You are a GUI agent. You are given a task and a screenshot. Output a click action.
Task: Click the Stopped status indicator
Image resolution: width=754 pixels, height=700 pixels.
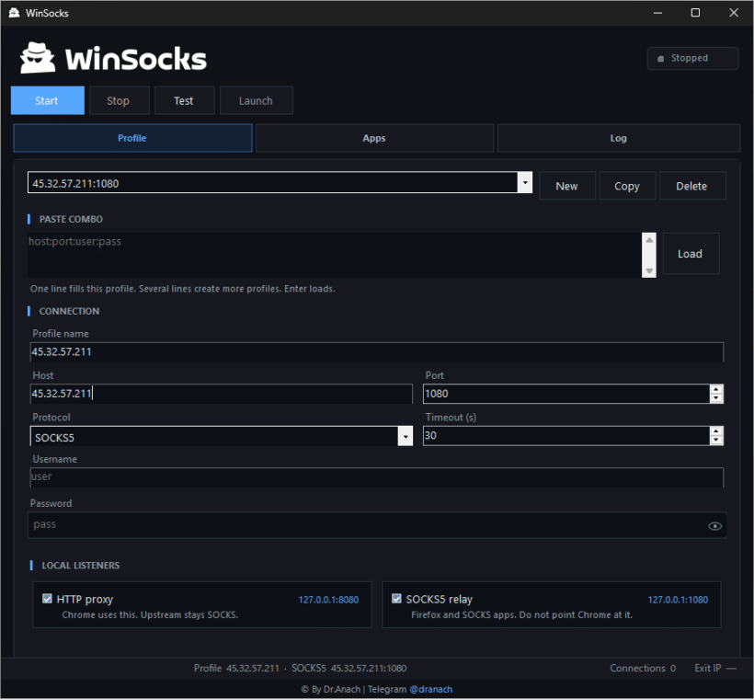692,58
